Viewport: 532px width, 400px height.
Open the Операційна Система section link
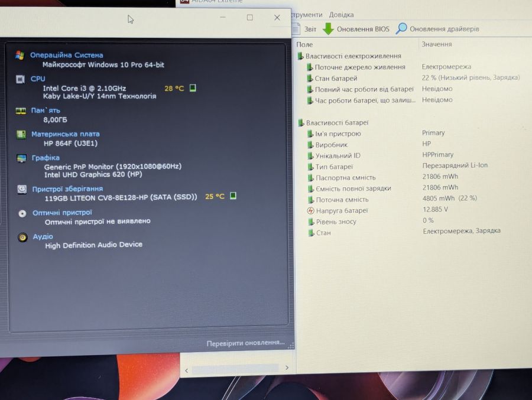point(66,55)
